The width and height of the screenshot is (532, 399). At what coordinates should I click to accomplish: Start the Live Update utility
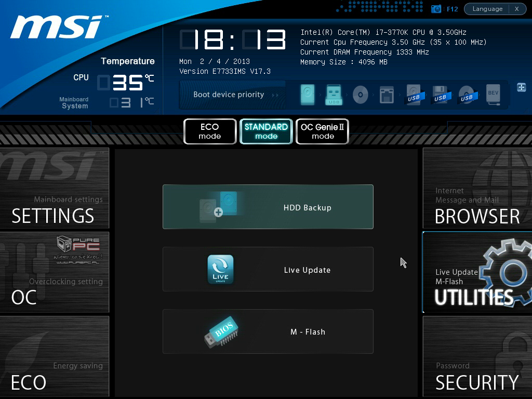click(x=268, y=269)
